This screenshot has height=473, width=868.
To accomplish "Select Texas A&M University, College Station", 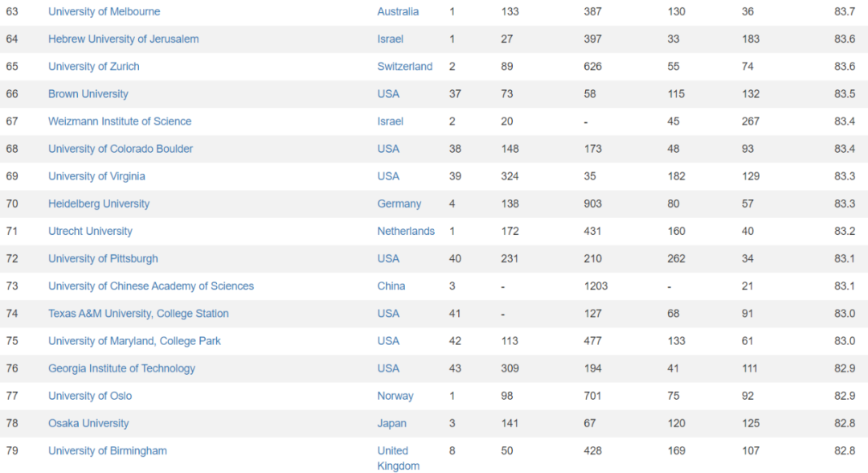I will (x=138, y=314).
